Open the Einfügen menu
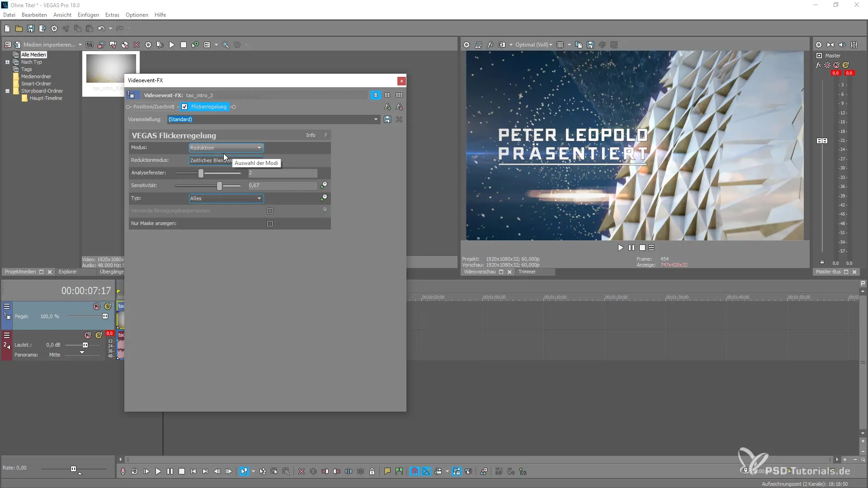The height and width of the screenshot is (488, 868). point(88,15)
